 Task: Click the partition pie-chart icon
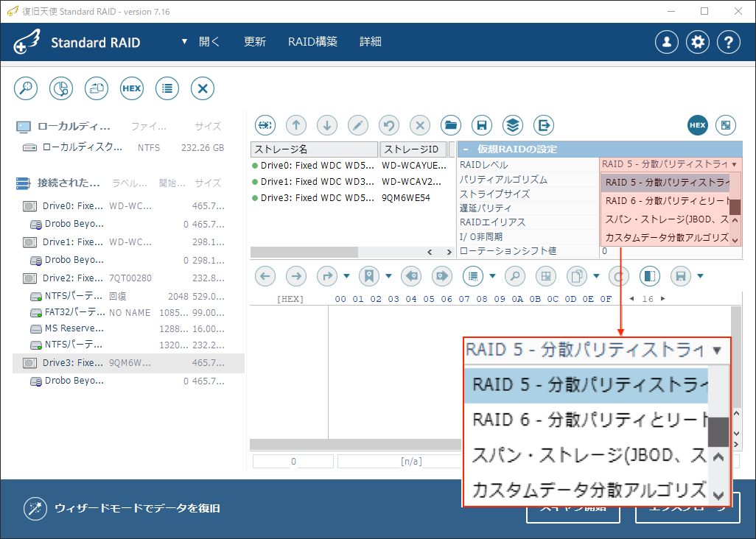pos(61,88)
